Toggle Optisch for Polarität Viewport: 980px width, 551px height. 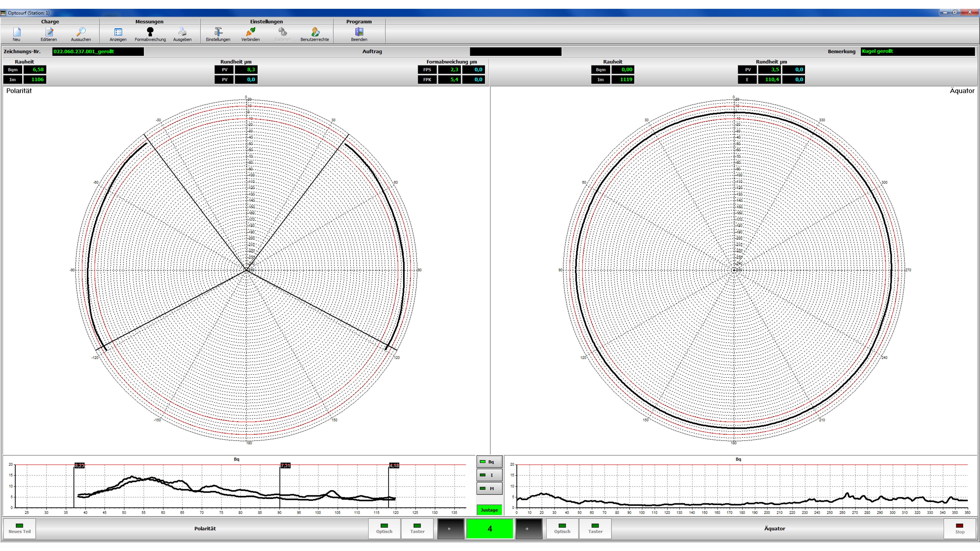[x=384, y=528]
